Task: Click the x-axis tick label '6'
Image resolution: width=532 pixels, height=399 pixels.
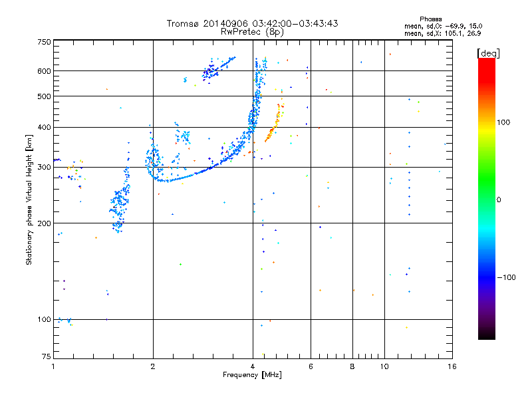Action: (311, 366)
